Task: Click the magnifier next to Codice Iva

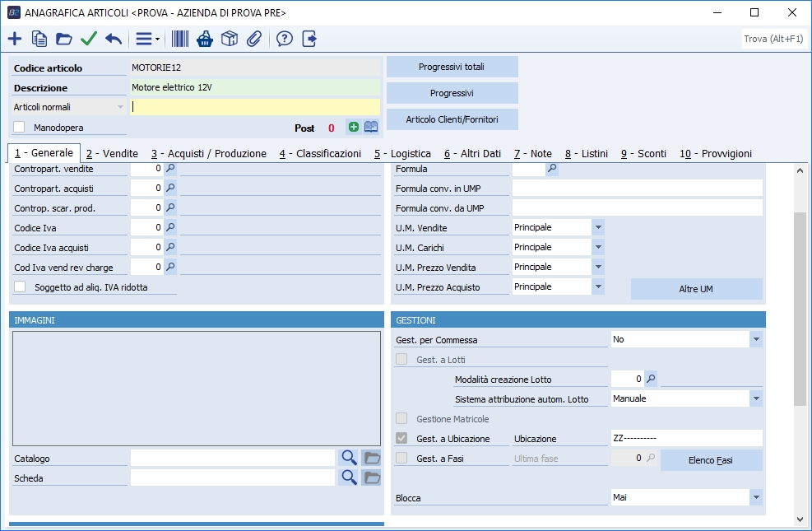Action: click(171, 227)
